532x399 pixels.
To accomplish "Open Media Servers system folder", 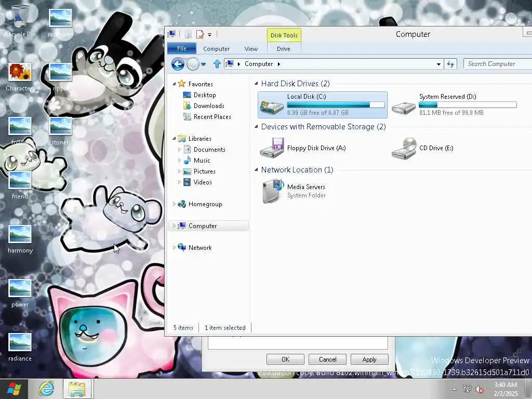I will [x=294, y=191].
